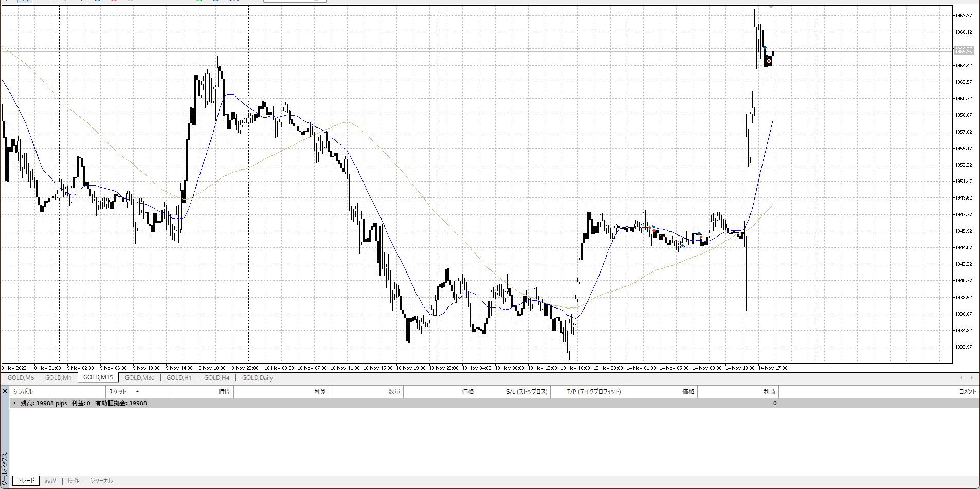Select the 残高 balance summary row

point(83,403)
